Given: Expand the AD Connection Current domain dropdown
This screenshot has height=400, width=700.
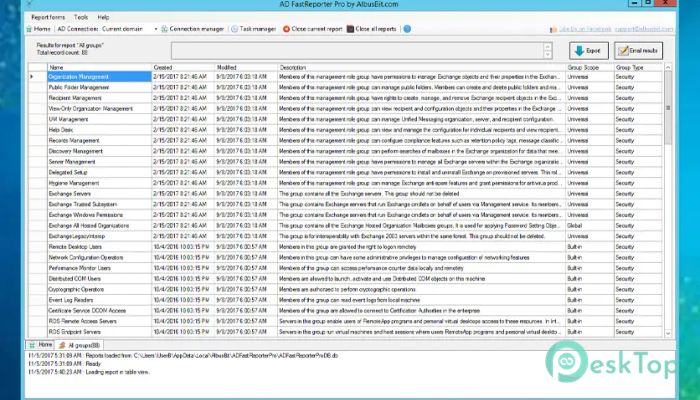Looking at the screenshot, I should [x=156, y=29].
